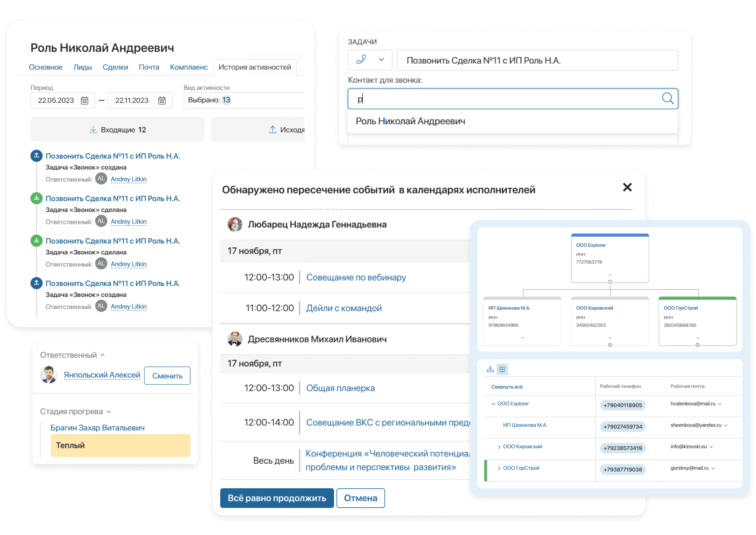The width and height of the screenshot is (756, 535).
Task: Click the Всё равно продолжить button
Action: point(277,498)
